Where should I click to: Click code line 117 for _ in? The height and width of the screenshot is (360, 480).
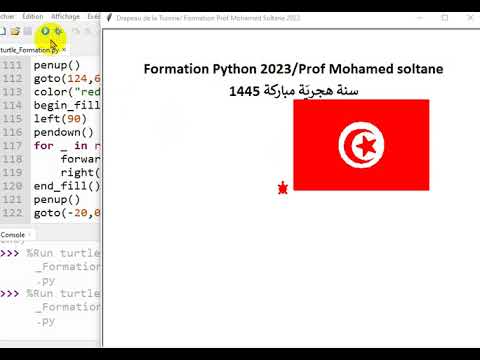[x=67, y=146]
